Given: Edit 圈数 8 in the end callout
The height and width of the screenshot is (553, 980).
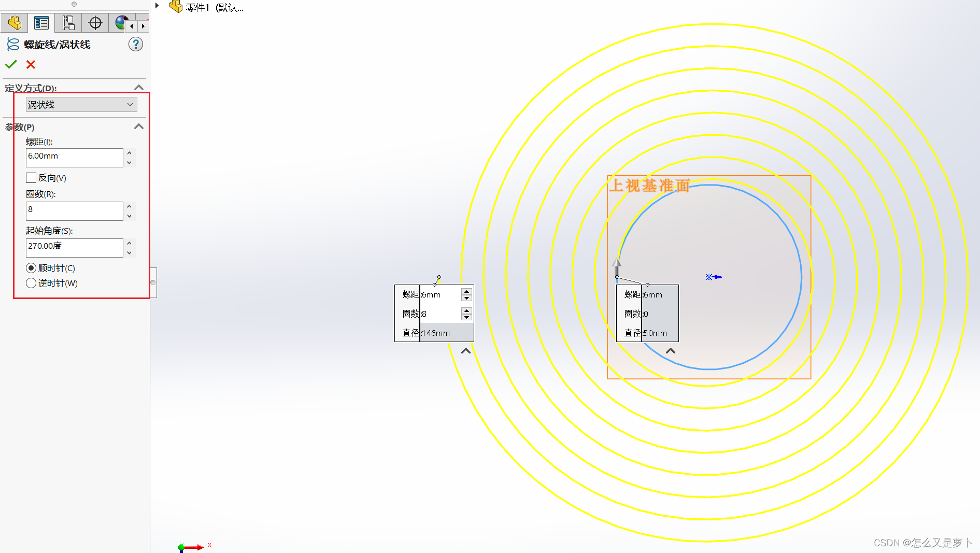Looking at the screenshot, I should (441, 314).
